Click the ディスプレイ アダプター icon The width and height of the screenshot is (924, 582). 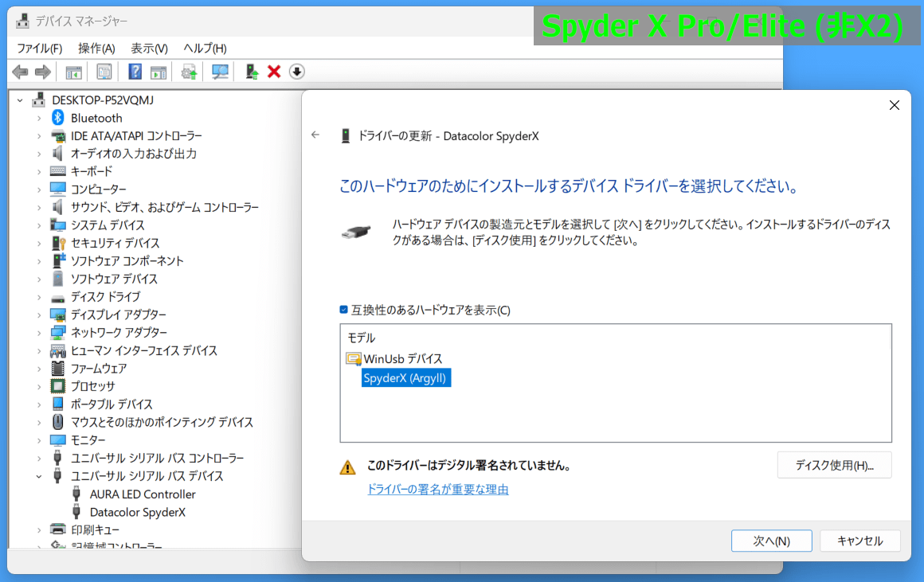coord(57,314)
